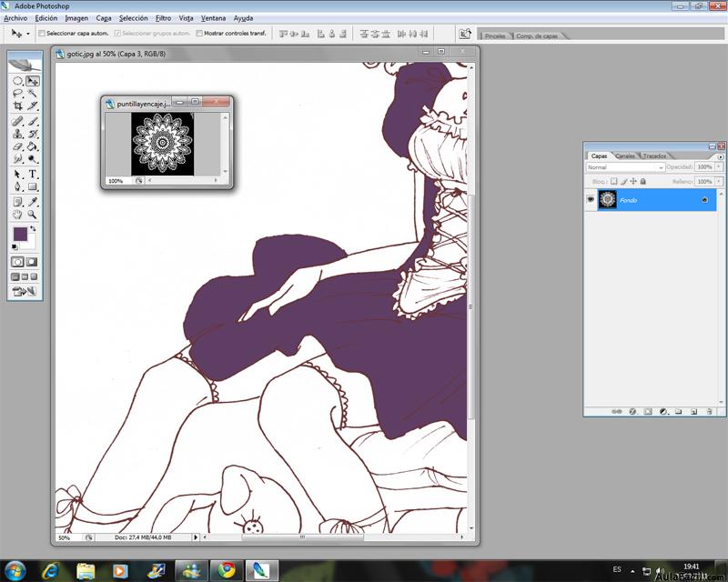Open tool preset picker arrow in options bar

coord(28,34)
